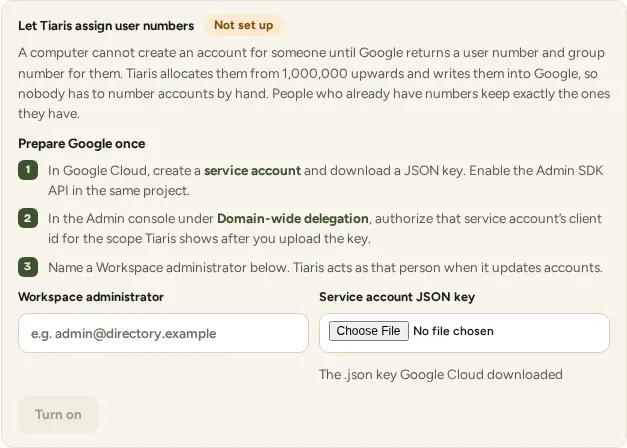Click the 'Domain-wide delegation' bold term
This screenshot has width=627, height=448.
(x=293, y=218)
